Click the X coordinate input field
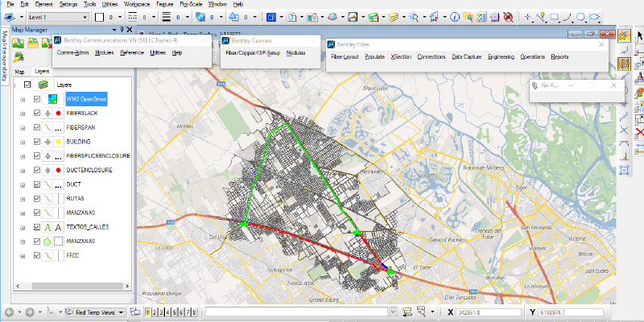This screenshot has width=644, height=322. [489, 312]
